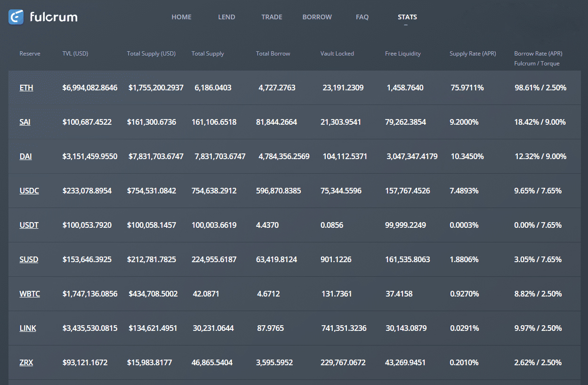This screenshot has height=385, width=588.
Task: Select ZRX TVL value $93,121.1672
Action: pos(85,362)
